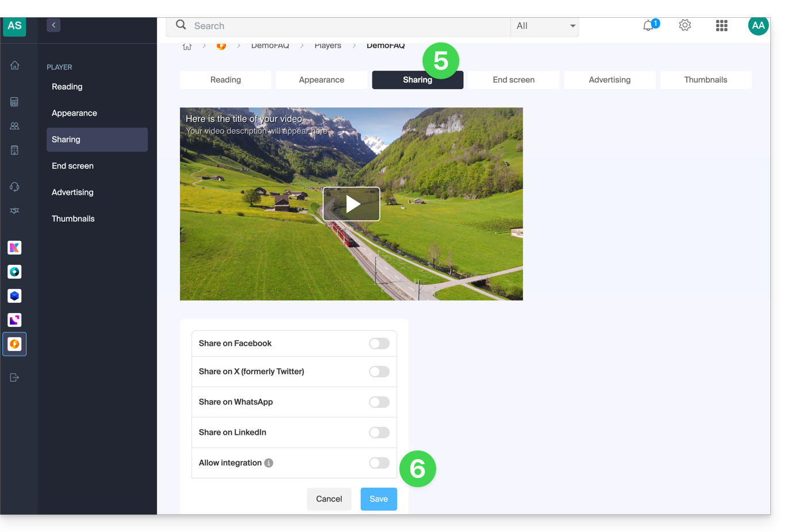Click the Allow integration info icon
Screen dimensions: 788x532
tap(268, 463)
